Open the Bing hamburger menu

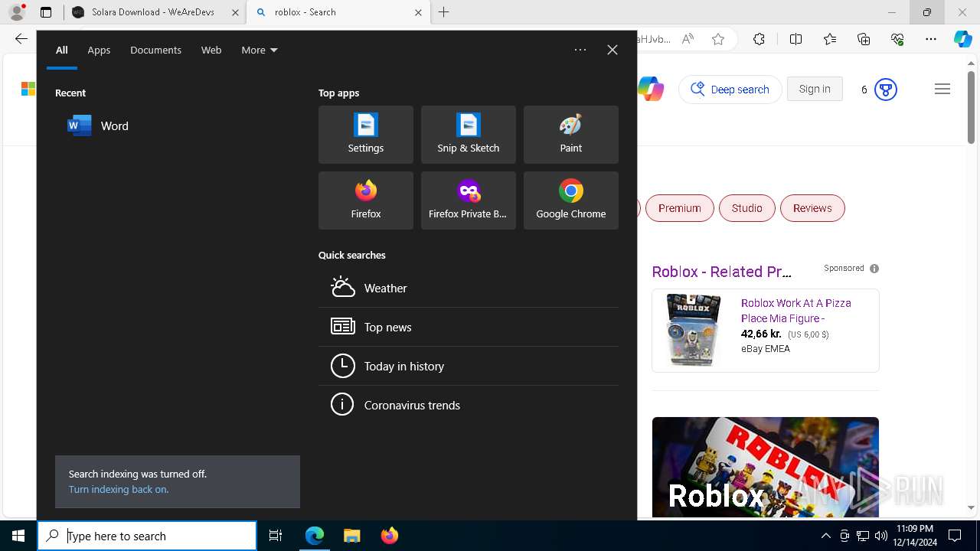click(942, 90)
